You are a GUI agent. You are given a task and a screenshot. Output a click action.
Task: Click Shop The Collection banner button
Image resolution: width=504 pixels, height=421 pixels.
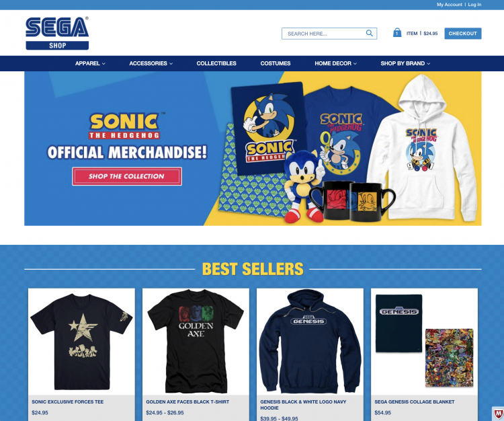127,176
